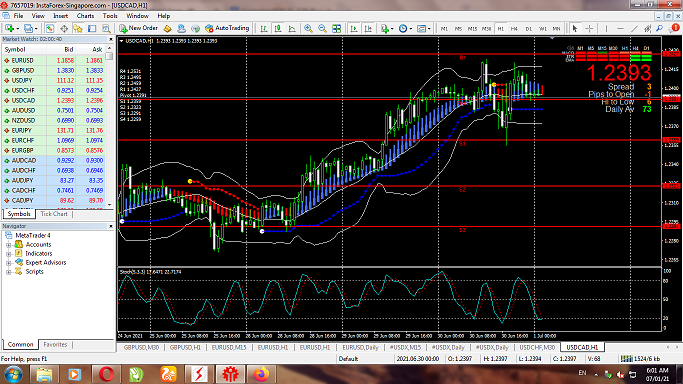Screen dimensions: 683x384
Task: Toggle the Navigator window icon
Action: (x=78, y=28)
